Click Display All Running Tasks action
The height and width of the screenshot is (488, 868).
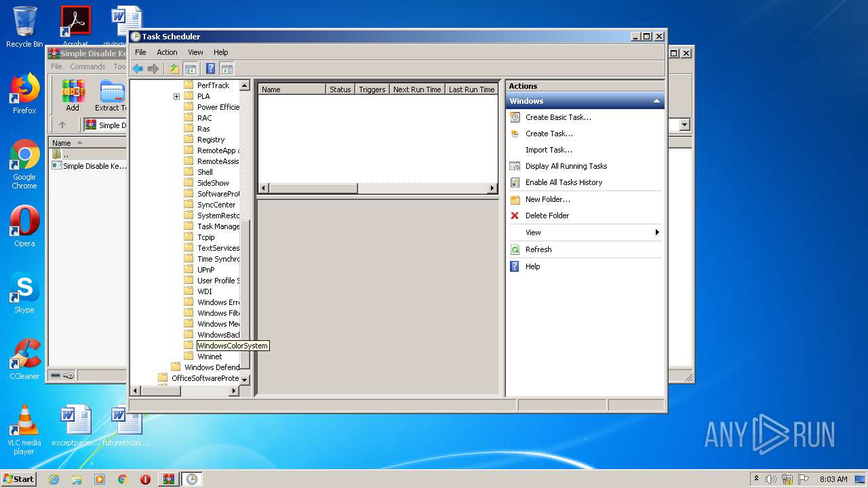[566, 166]
